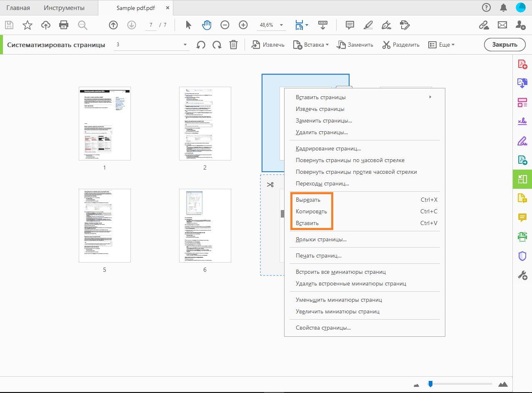The width and height of the screenshot is (532, 393).
Task: Click the Закрыть button
Action: pyautogui.click(x=505, y=45)
